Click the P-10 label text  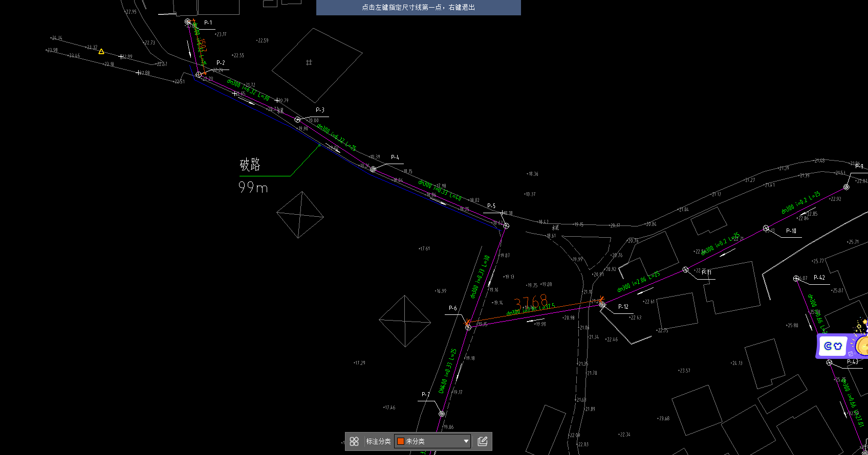coord(791,231)
